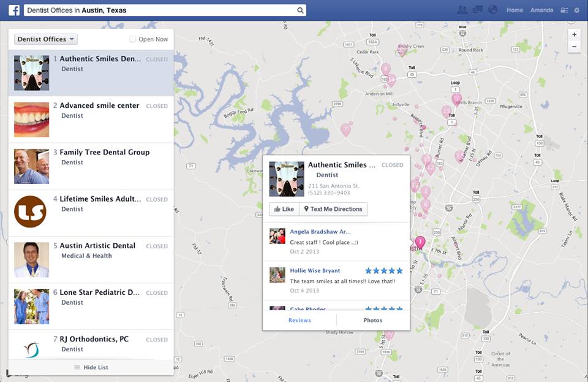Open the Authentic Smiles Den... list result
The width and height of the screenshot is (588, 382).
pos(91,73)
